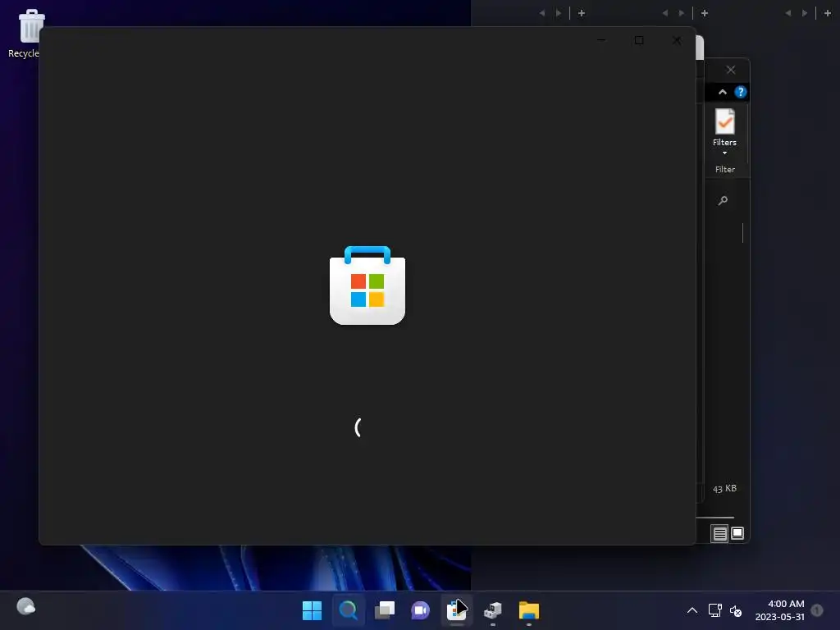
Task: Click the muted volume tray icon
Action: tap(736, 610)
